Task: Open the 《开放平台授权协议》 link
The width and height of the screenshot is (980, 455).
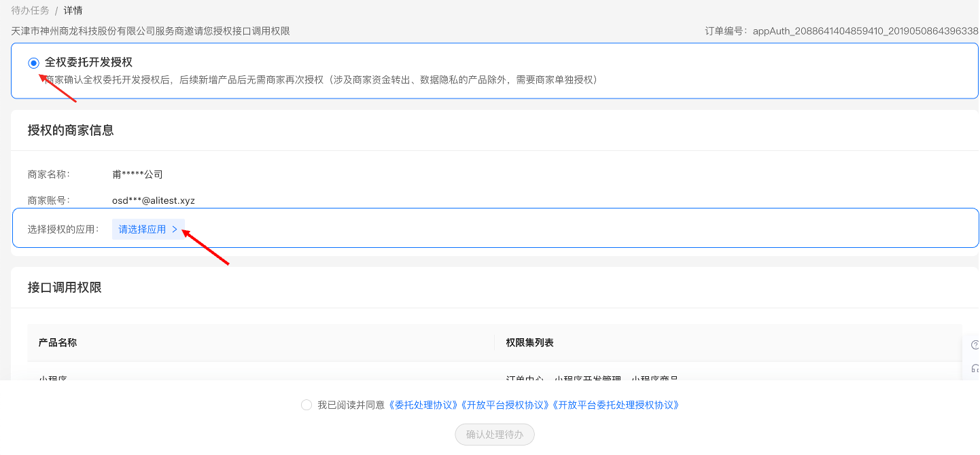Action: (505, 405)
